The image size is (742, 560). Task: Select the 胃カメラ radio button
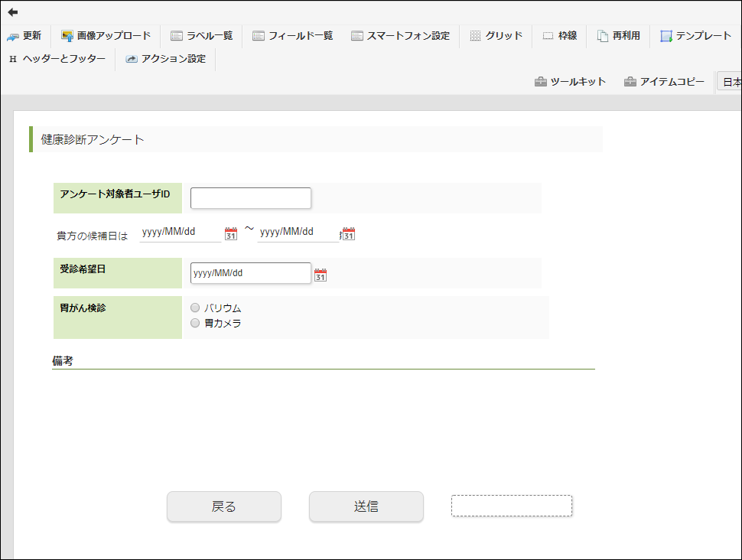(195, 322)
